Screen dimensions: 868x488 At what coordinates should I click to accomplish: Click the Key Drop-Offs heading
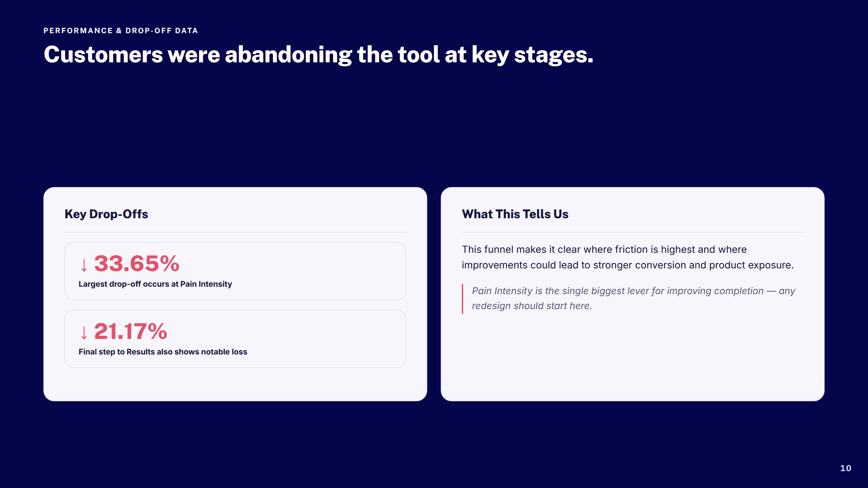point(106,214)
